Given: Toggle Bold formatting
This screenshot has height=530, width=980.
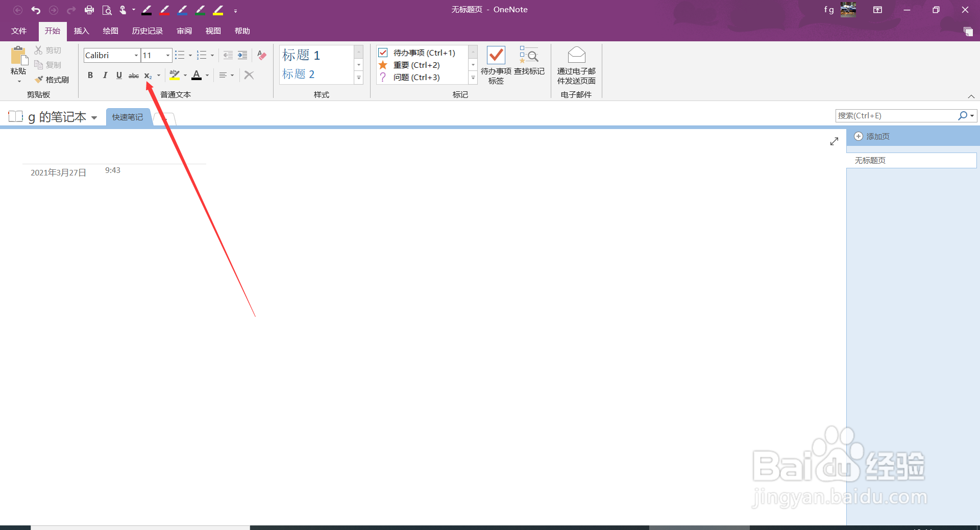Looking at the screenshot, I should (x=90, y=75).
